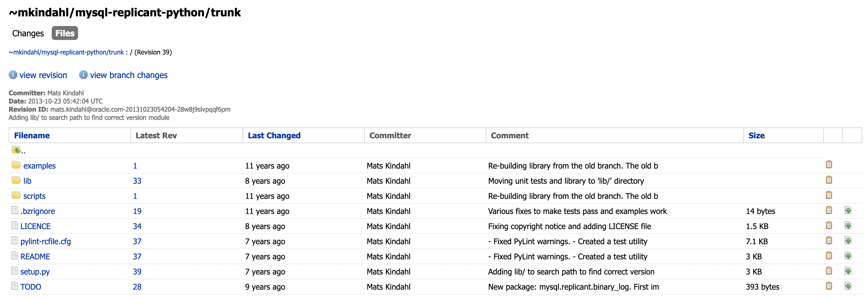Click the pylint-rcfile.cfg download icon

point(848,241)
